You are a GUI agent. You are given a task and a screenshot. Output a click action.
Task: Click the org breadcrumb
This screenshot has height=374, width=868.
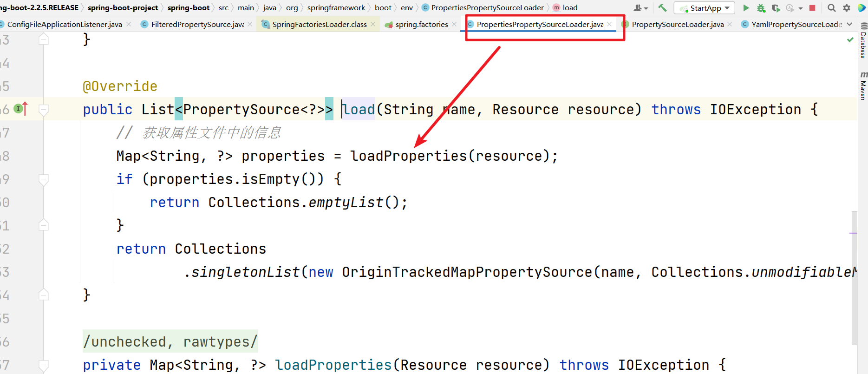[292, 7]
